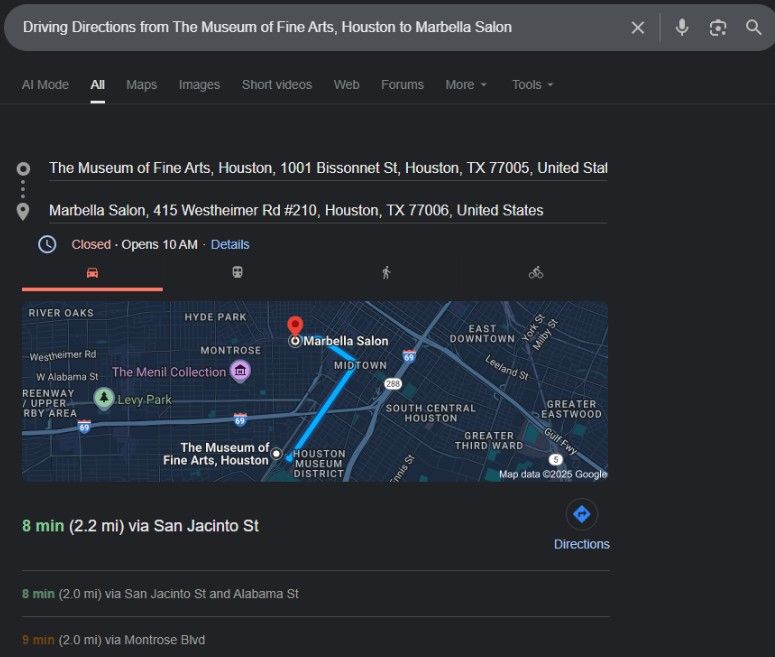The width and height of the screenshot is (775, 657).
Task: Open the Web results tab
Action: (x=346, y=85)
